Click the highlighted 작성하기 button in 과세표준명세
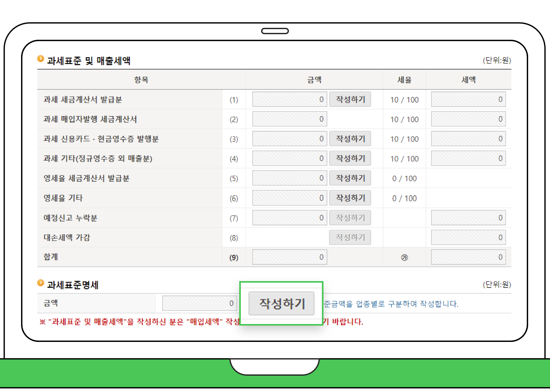Screen dimensions: 550x392 (x=281, y=303)
